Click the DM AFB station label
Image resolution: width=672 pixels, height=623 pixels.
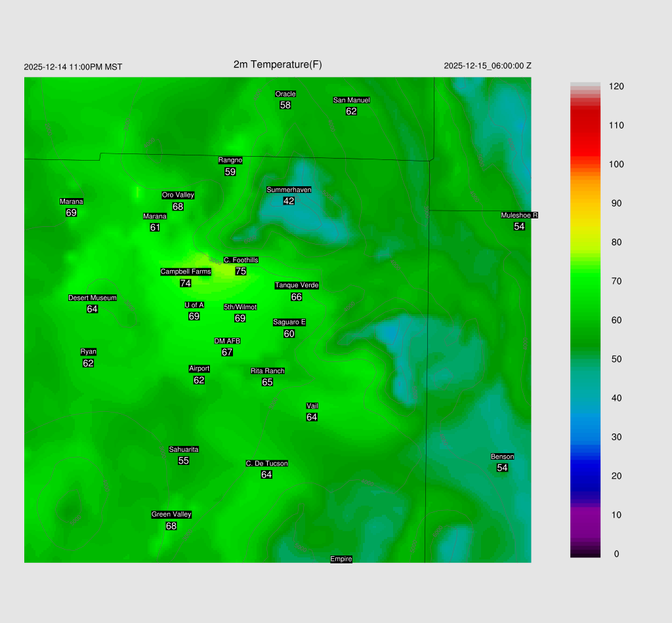(x=227, y=341)
